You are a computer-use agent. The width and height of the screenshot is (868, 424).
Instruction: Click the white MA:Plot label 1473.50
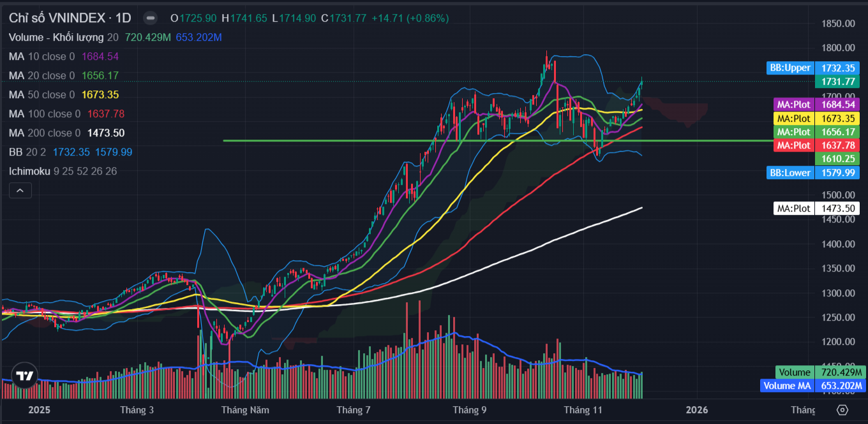click(x=793, y=208)
